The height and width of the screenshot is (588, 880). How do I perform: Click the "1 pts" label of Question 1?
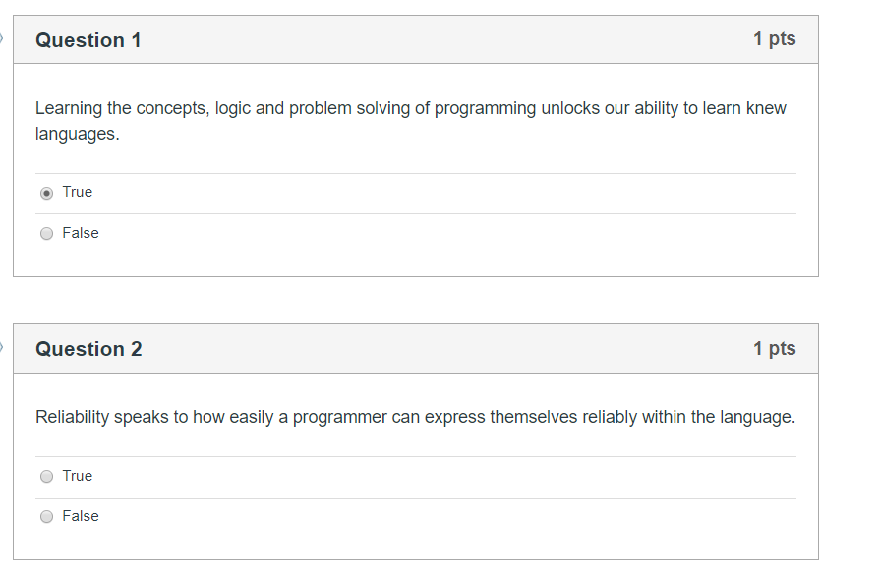click(775, 38)
